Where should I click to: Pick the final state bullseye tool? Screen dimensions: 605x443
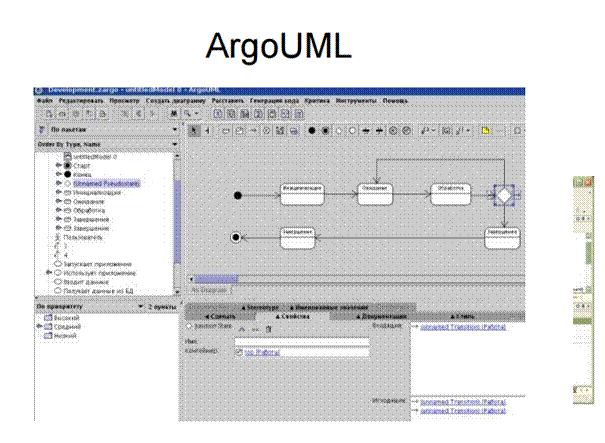point(325,131)
